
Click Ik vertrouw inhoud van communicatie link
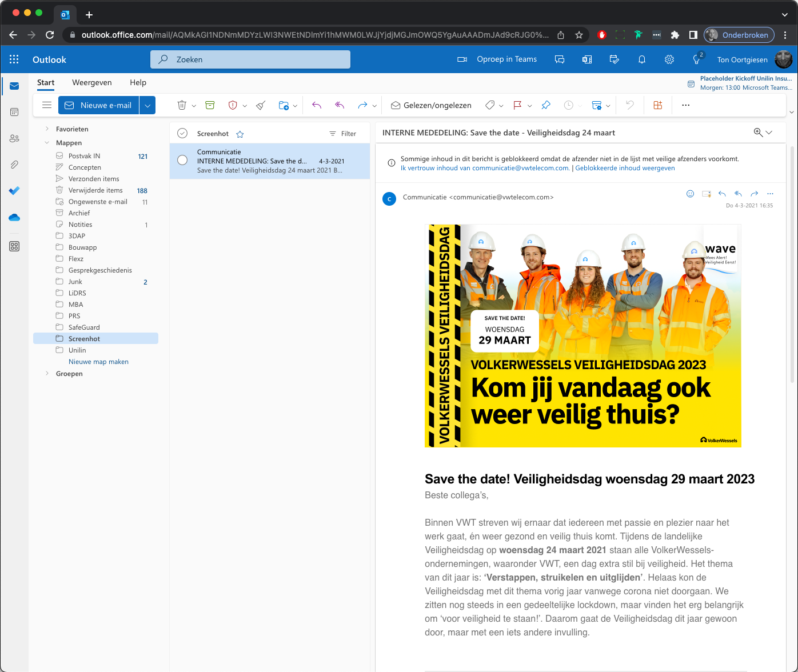485,168
